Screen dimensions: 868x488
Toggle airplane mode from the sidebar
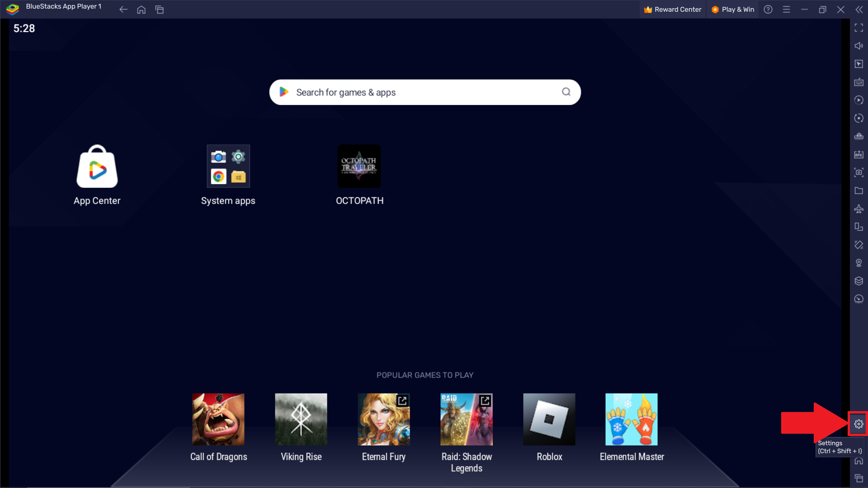tap(859, 209)
